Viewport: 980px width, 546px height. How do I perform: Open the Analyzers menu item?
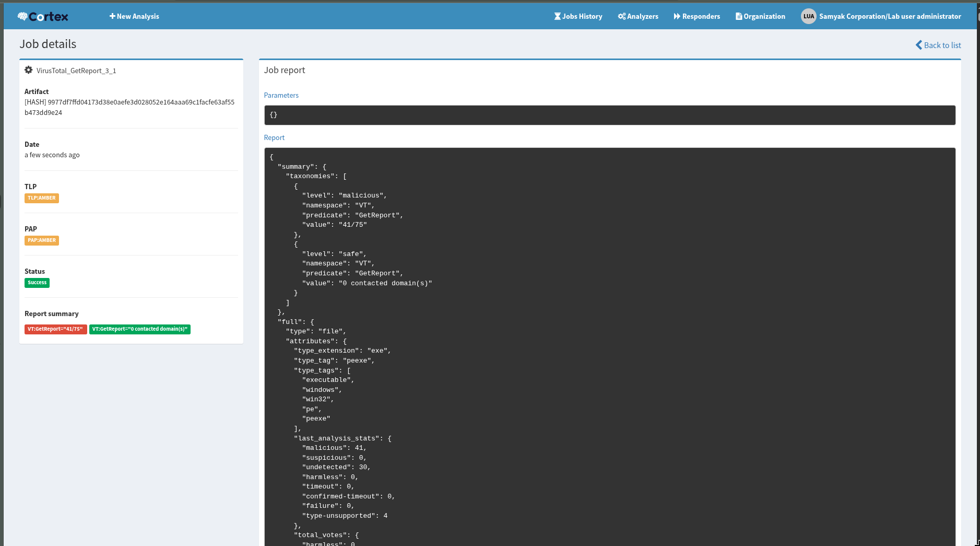638,16
